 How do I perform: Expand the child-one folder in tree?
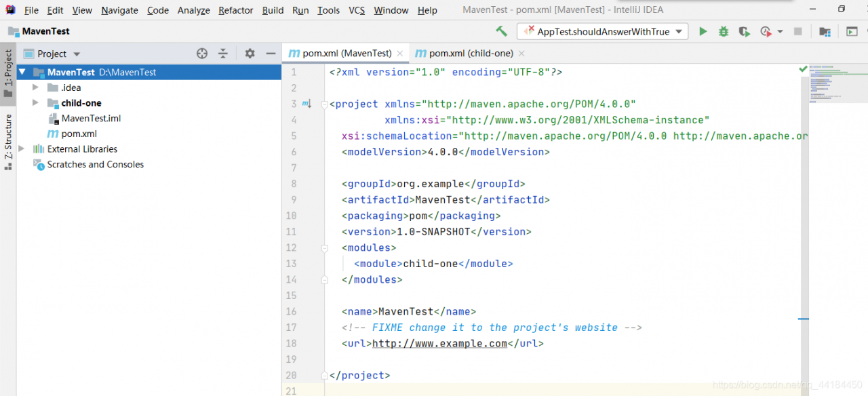click(x=36, y=103)
